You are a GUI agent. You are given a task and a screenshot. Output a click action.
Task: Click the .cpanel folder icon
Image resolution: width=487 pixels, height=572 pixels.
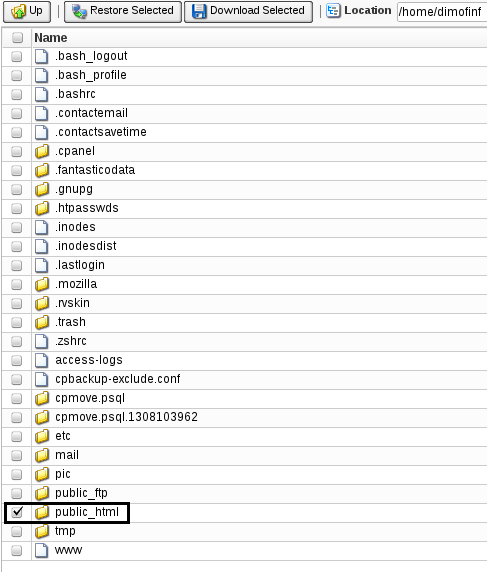pos(42,151)
